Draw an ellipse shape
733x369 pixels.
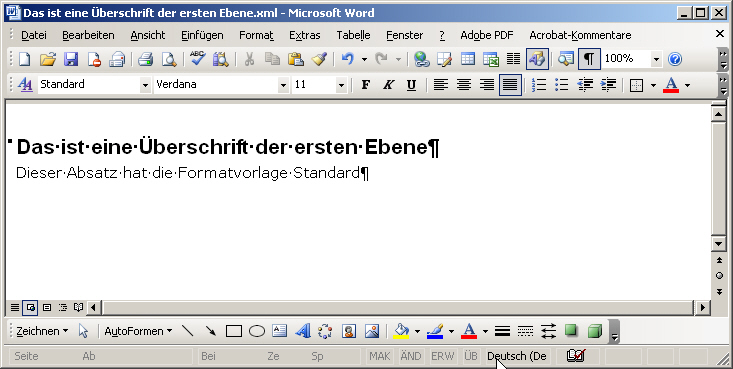[x=257, y=331]
